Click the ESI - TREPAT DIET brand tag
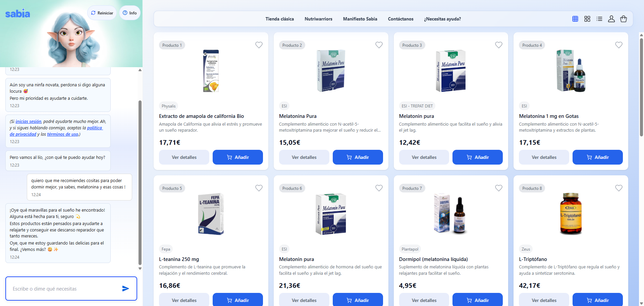The image size is (644, 306). pos(417,106)
